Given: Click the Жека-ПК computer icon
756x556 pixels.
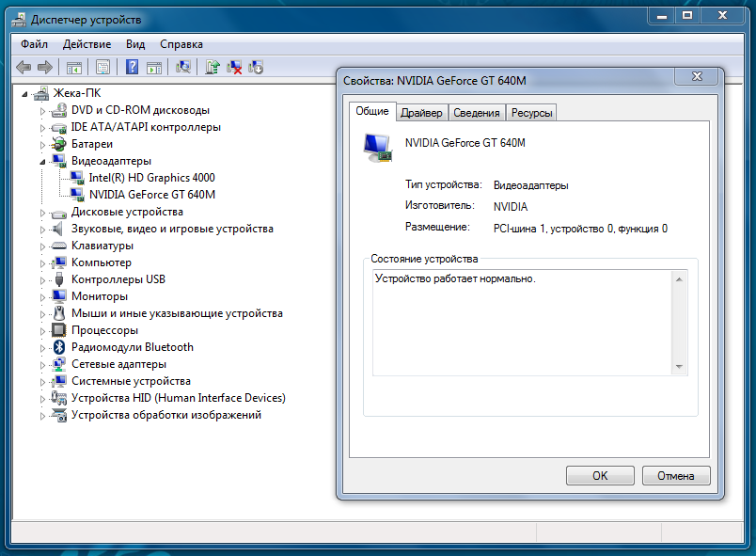Looking at the screenshot, I should (41, 93).
